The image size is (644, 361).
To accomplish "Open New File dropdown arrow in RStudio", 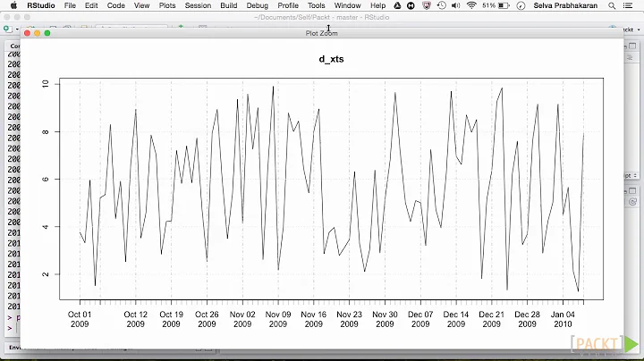I will 17,29.
